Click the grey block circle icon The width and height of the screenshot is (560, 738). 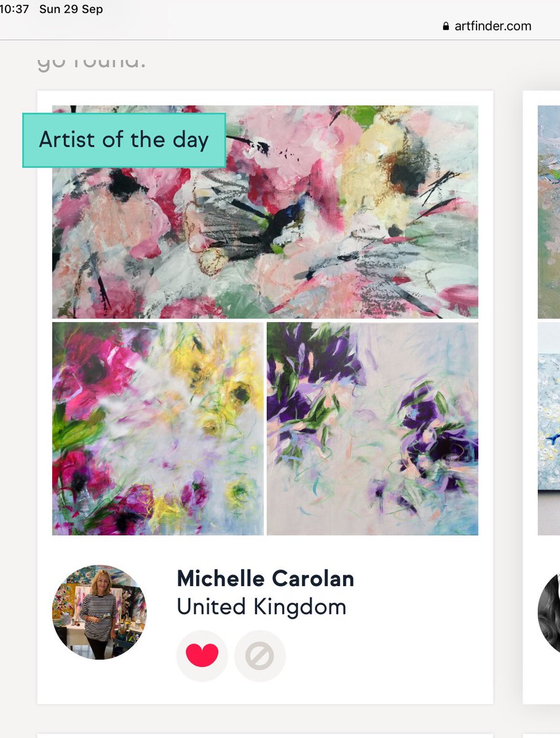(260, 656)
